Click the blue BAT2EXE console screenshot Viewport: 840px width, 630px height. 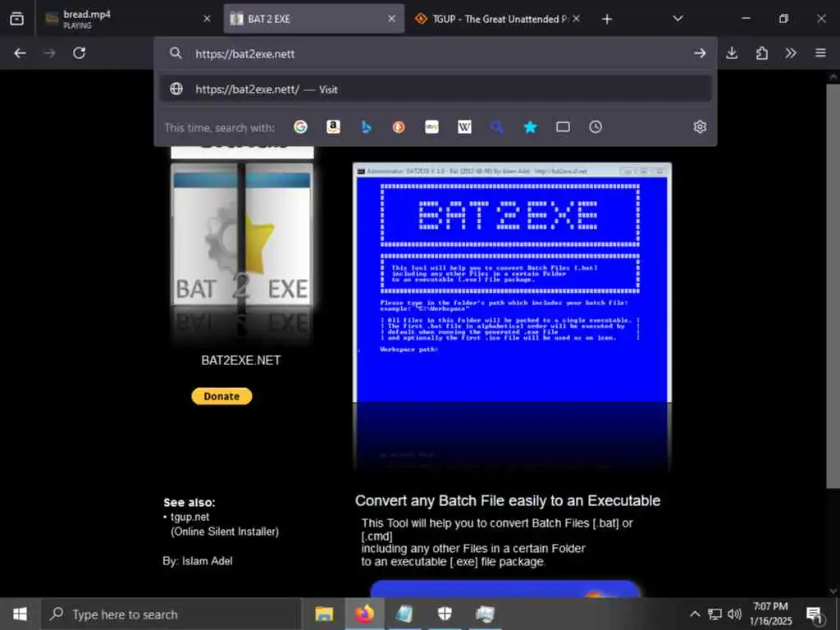[512, 282]
